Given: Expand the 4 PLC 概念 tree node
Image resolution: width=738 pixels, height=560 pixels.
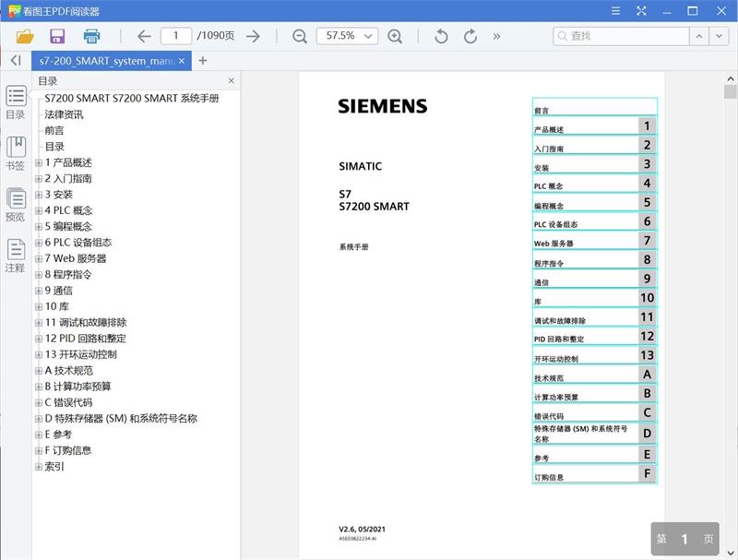Looking at the screenshot, I should click(x=39, y=211).
